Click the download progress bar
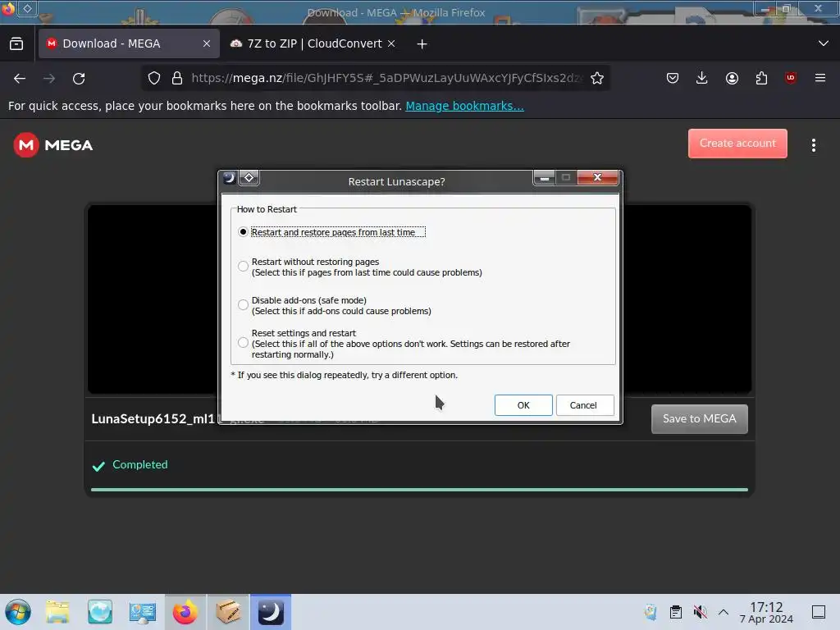Viewport: 840px width, 630px height. click(419, 490)
